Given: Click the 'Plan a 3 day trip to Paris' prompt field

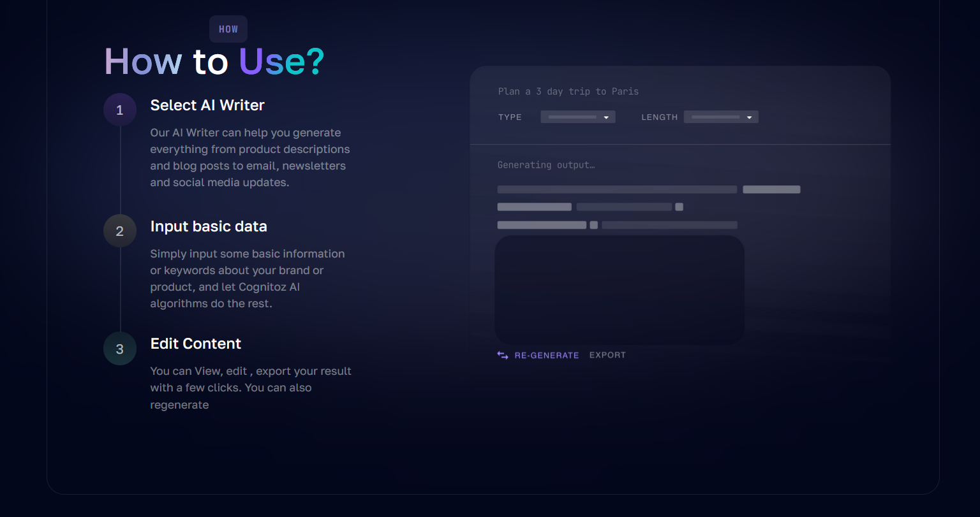Looking at the screenshot, I should click(x=568, y=91).
